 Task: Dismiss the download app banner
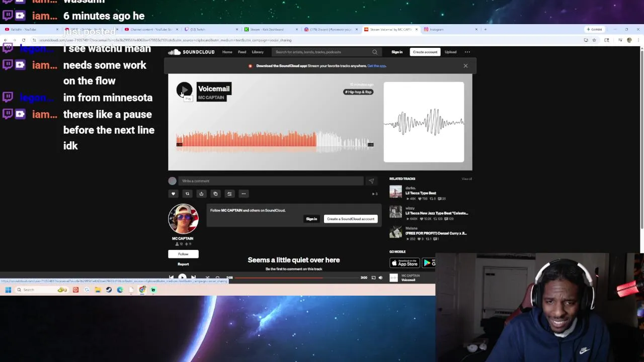pyautogui.click(x=465, y=66)
